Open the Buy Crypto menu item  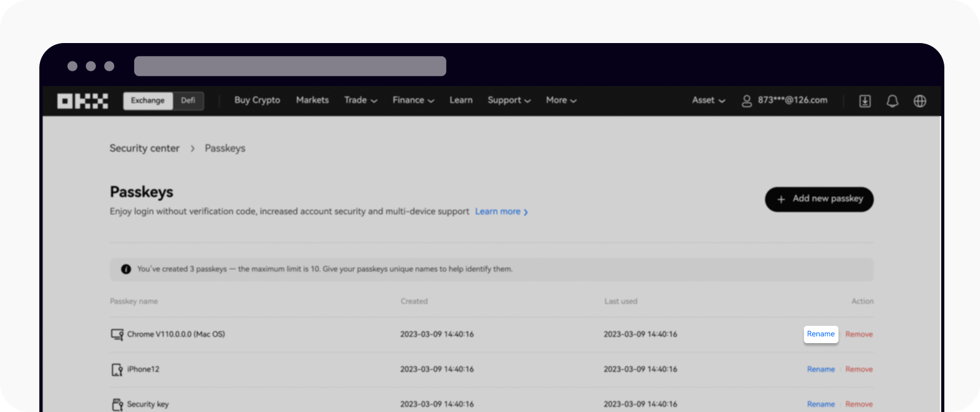[x=257, y=100]
